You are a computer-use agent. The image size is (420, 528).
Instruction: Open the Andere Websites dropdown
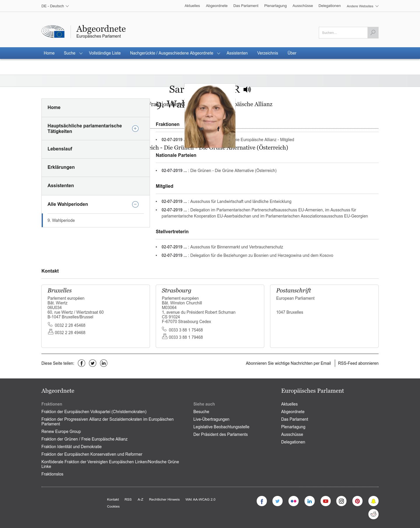pyautogui.click(x=363, y=6)
